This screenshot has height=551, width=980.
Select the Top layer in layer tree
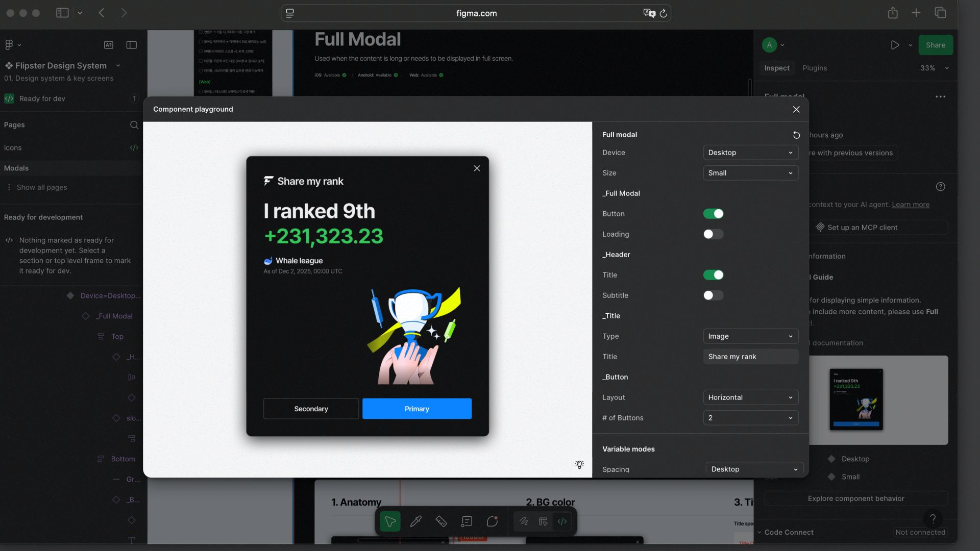click(x=117, y=337)
